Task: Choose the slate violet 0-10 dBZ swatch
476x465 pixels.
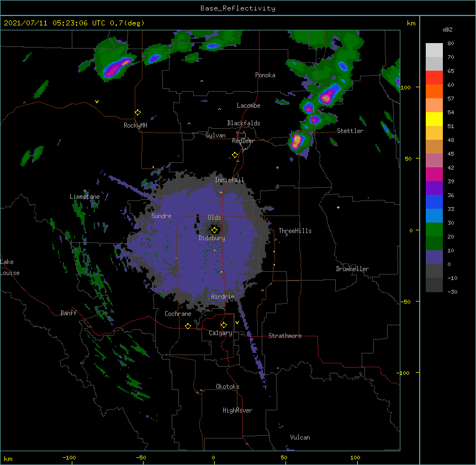Action: [434, 257]
